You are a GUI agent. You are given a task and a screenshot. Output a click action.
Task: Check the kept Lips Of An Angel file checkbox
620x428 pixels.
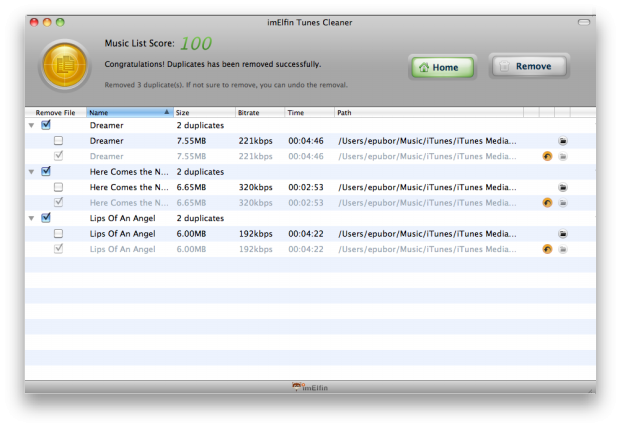[x=59, y=233]
